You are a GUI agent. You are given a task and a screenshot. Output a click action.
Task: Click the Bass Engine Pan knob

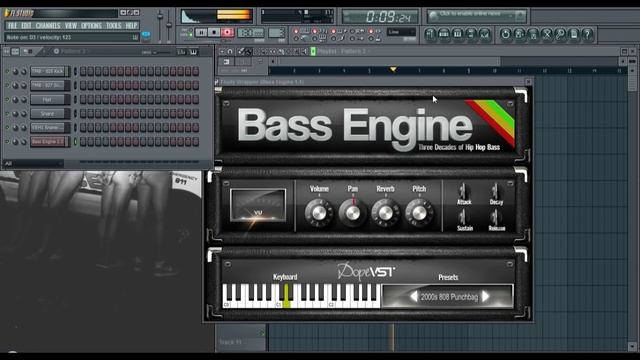353,213
